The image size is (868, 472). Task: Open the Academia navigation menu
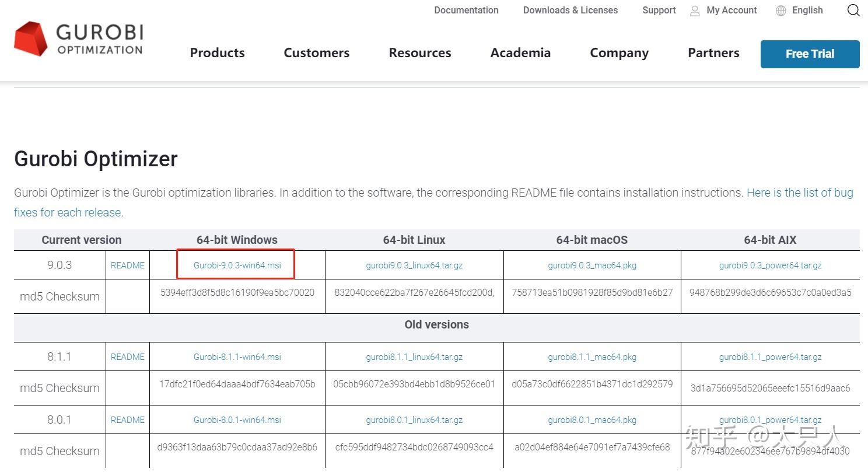[x=520, y=53]
